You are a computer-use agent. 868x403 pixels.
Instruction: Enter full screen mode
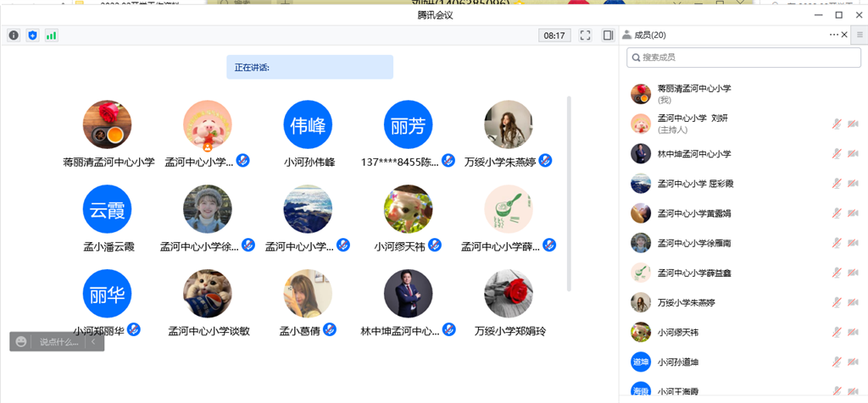(x=585, y=36)
